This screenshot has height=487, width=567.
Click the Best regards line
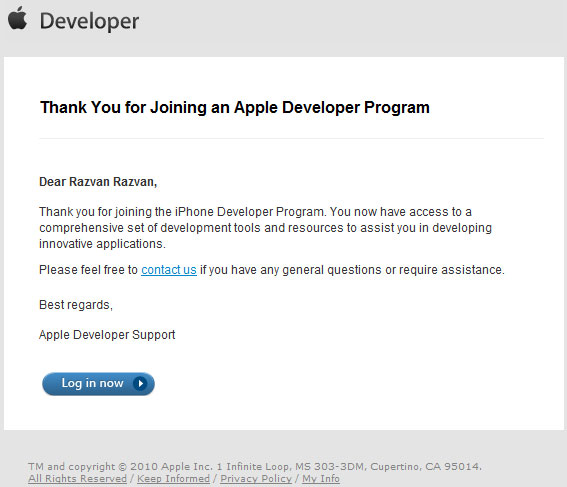76,305
